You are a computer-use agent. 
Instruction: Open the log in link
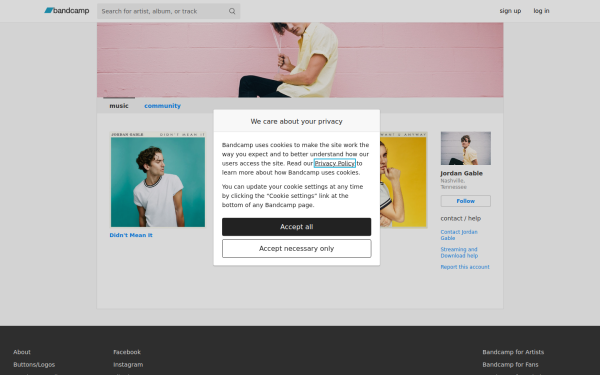pos(541,11)
